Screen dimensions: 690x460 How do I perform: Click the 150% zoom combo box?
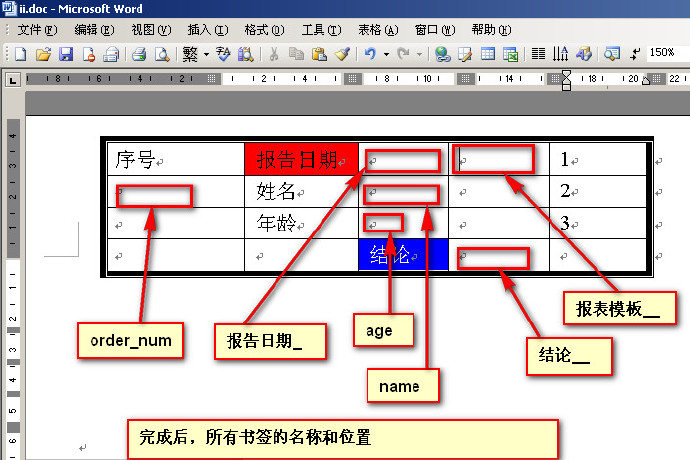(668, 53)
